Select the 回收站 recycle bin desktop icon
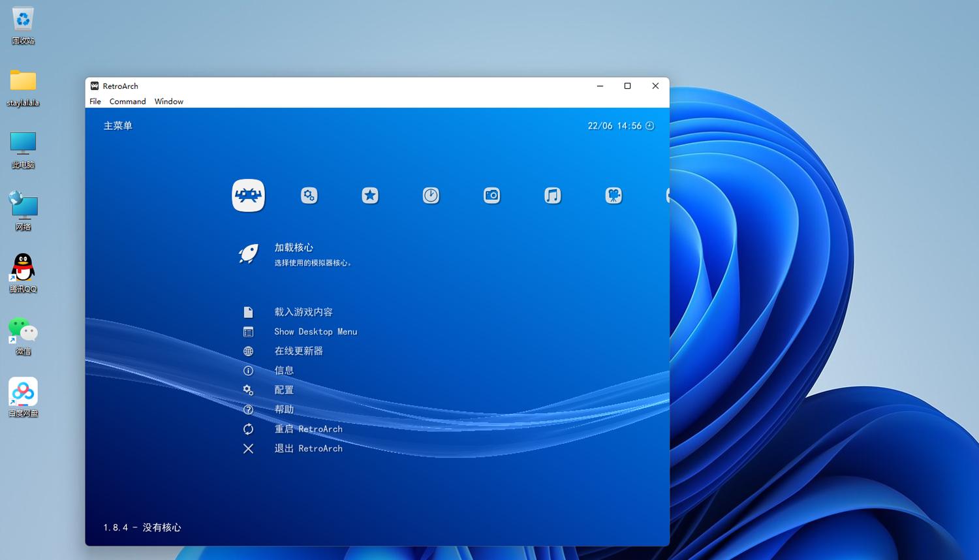This screenshot has width=979, height=560. tap(23, 26)
